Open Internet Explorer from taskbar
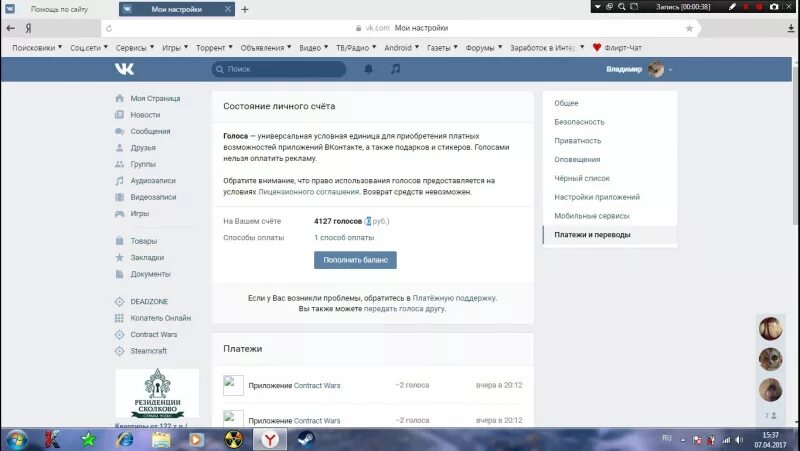The height and width of the screenshot is (451, 800). pos(124,439)
